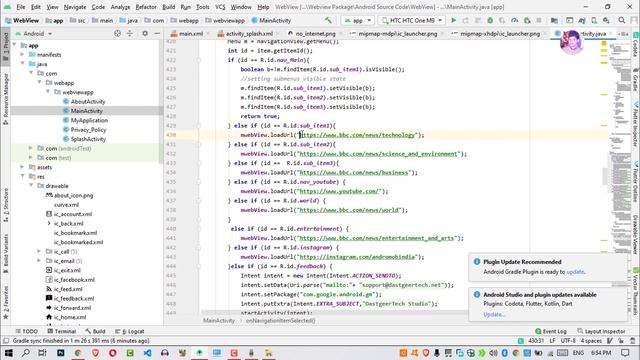Click the Make Project hammer icon
Viewport: 640px width, 360px height.
click(x=328, y=20)
